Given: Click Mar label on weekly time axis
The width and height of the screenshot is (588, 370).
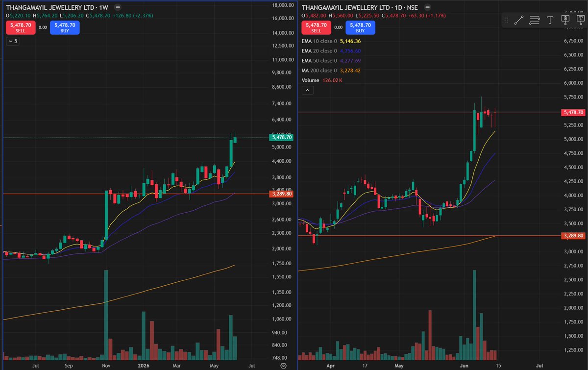Looking at the screenshot, I should [176, 366].
